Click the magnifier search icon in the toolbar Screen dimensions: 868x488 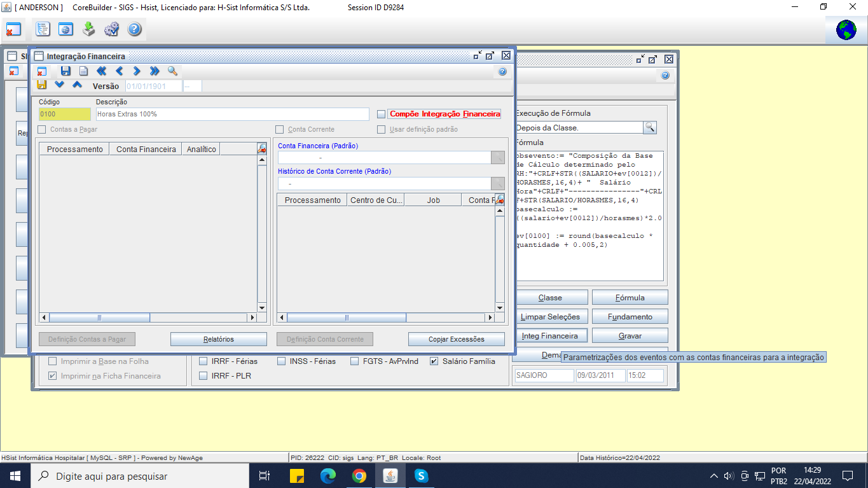(172, 71)
